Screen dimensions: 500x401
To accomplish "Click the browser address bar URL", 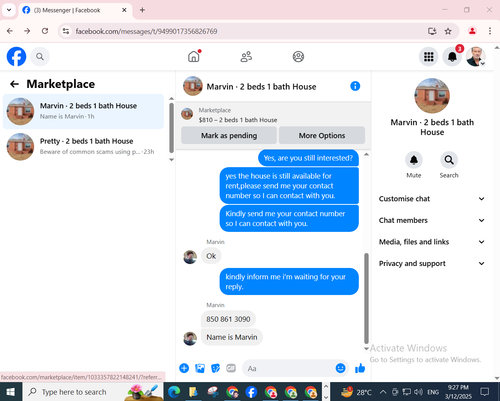I will point(147,31).
